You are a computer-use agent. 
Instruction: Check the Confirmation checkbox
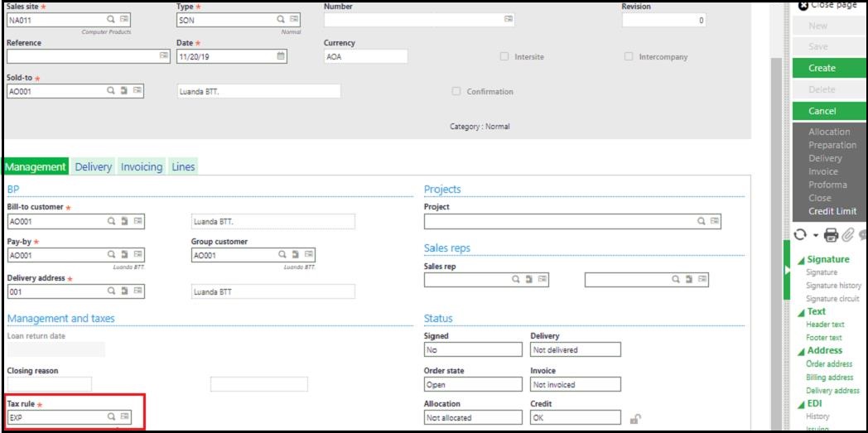(x=456, y=92)
